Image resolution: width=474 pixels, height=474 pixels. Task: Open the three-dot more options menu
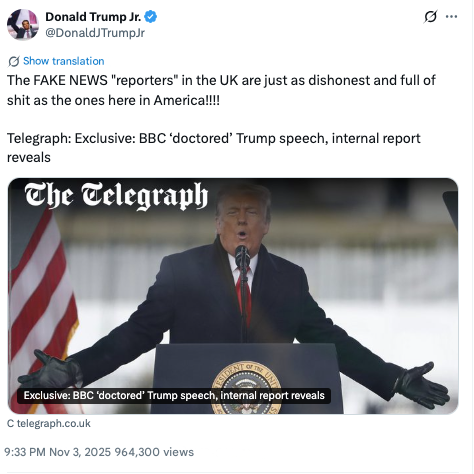[451, 16]
